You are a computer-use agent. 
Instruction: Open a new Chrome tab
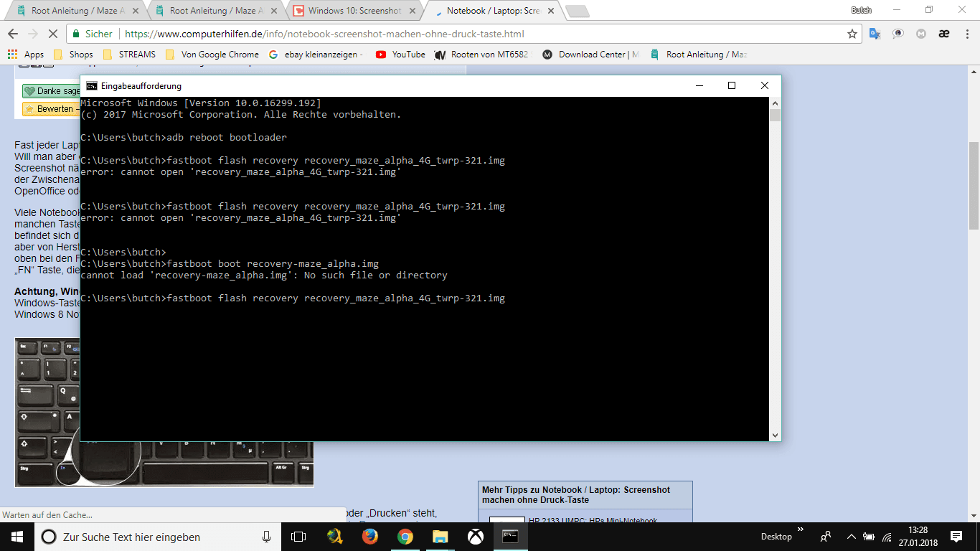click(x=577, y=11)
